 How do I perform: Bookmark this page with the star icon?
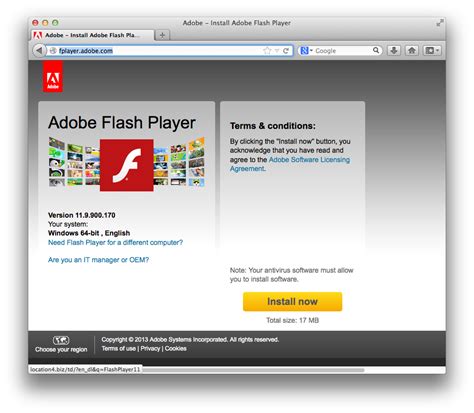[x=267, y=51]
